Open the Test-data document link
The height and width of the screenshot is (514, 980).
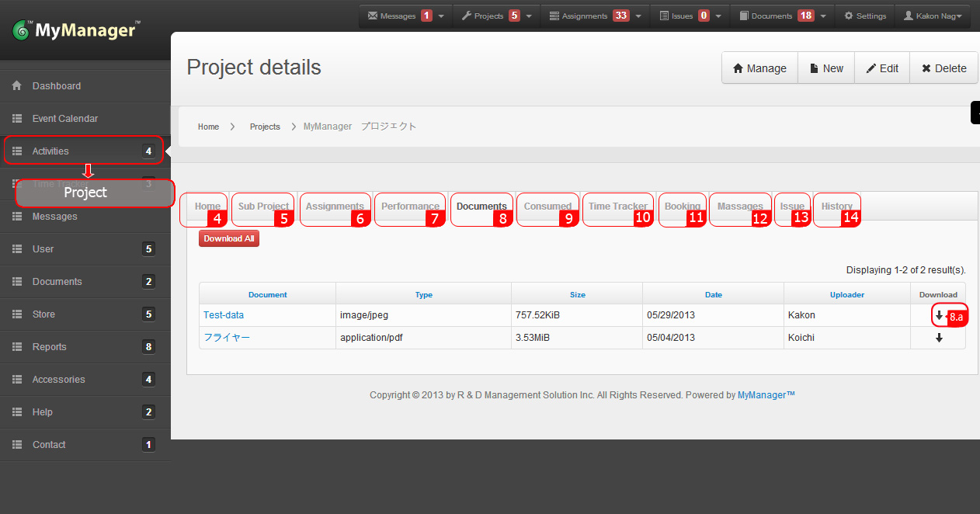(224, 315)
